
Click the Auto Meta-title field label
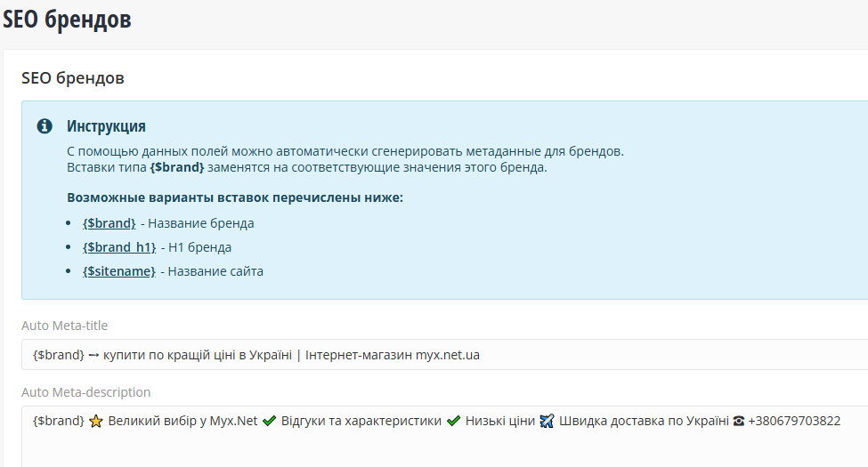click(64, 326)
